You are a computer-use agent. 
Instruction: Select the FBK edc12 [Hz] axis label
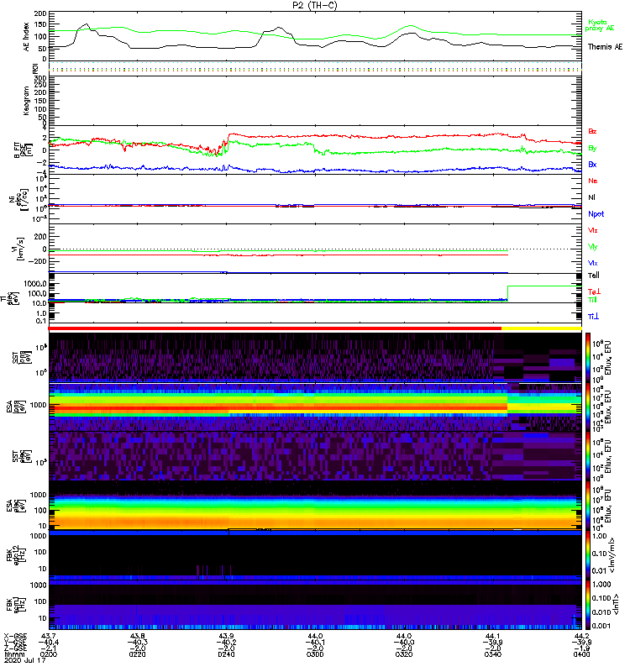coord(15,554)
